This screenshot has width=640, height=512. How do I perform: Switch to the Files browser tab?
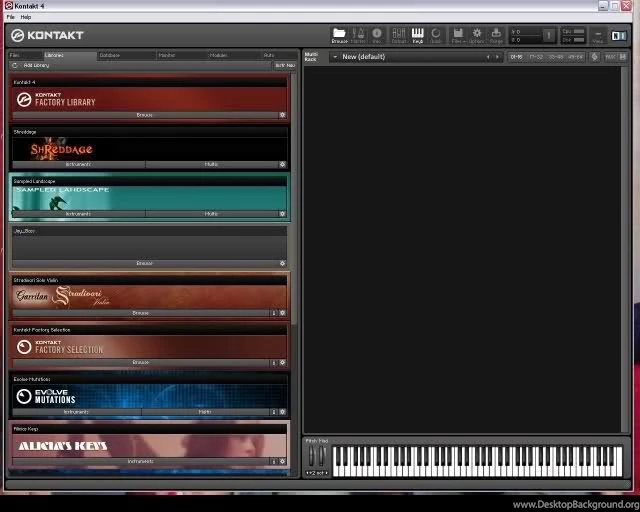coord(25,55)
